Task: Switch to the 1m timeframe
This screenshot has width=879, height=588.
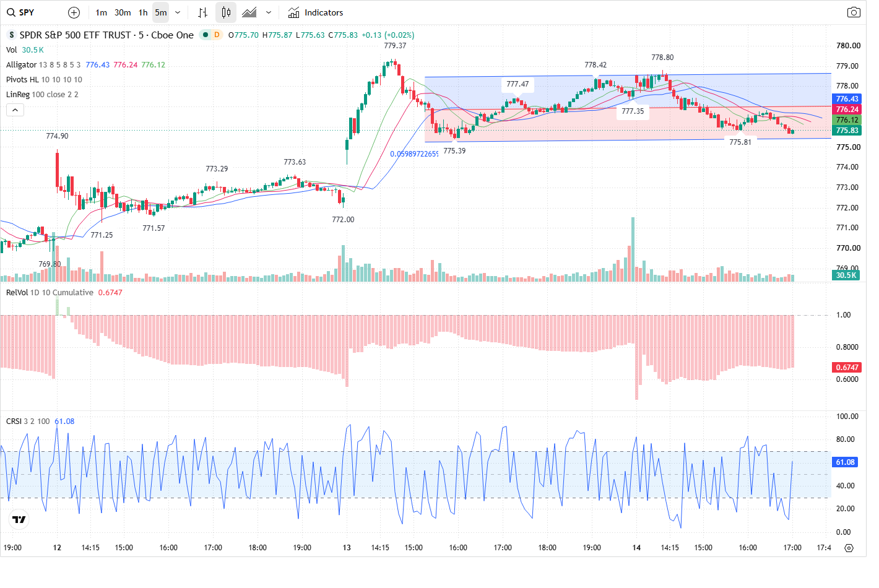Action: pyautogui.click(x=102, y=12)
